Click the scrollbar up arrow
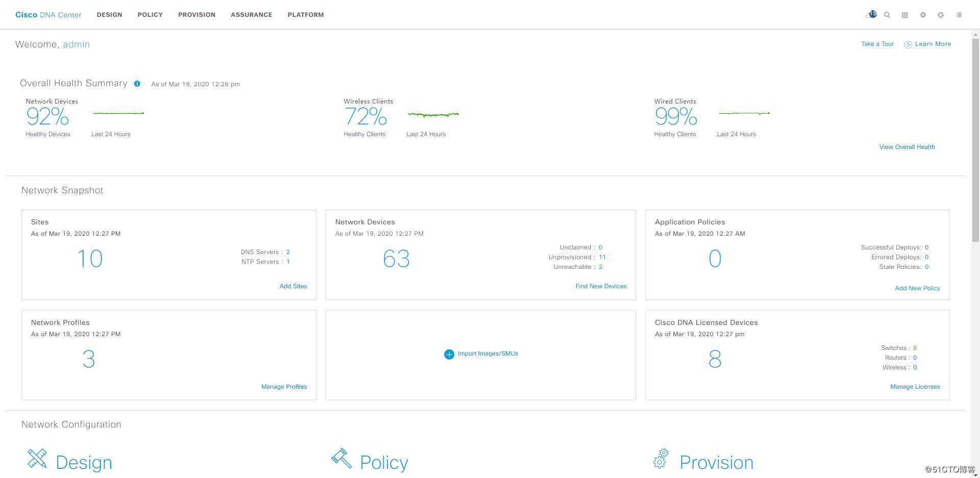 975,34
